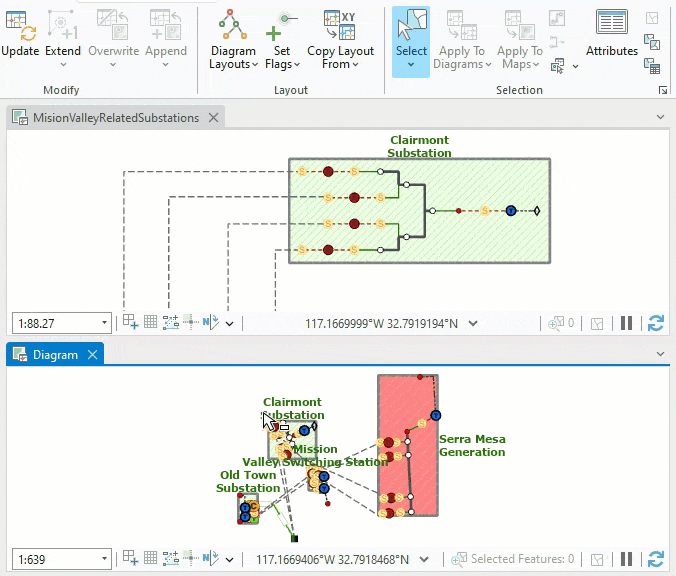Toggle dotted-line constraints icon in 1:88.27 view
The width and height of the screenshot is (676, 576).
[171, 322]
